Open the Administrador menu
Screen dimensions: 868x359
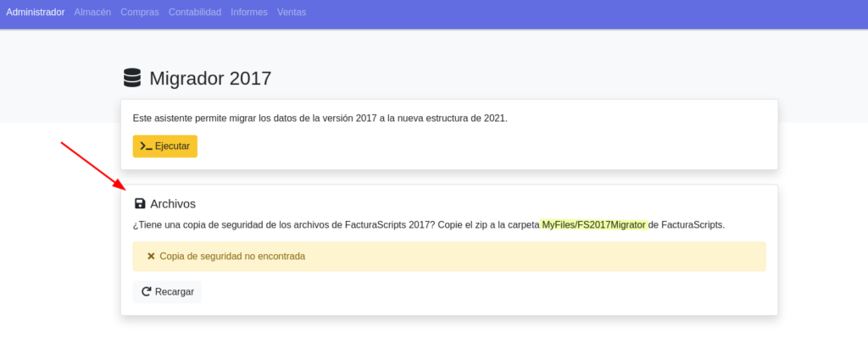coord(36,12)
